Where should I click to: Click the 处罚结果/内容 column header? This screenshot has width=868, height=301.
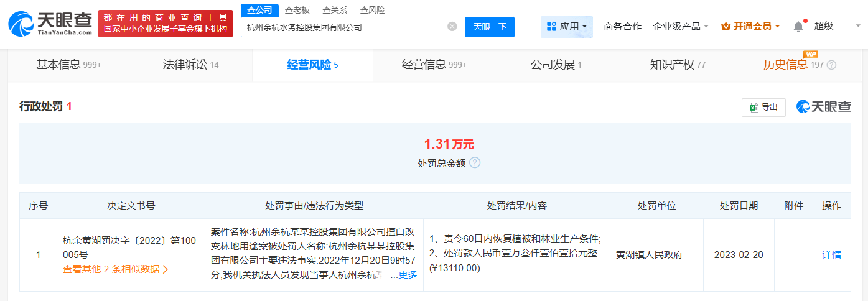click(x=516, y=206)
